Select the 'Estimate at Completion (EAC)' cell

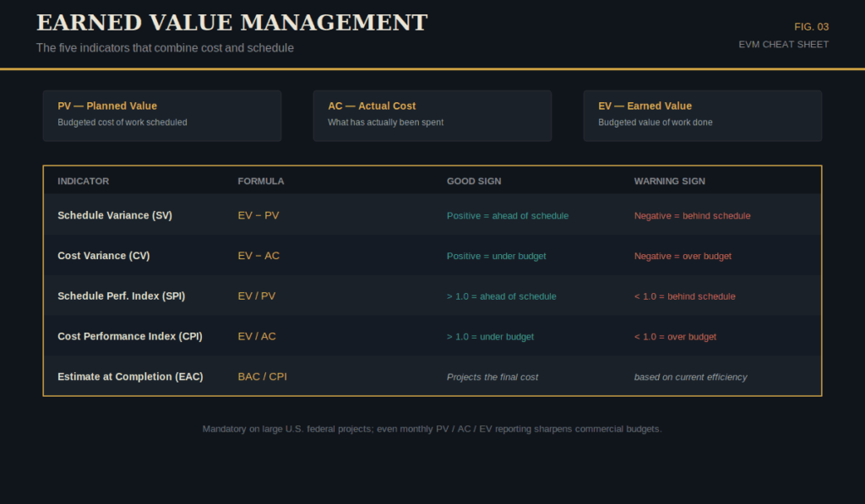[130, 377]
